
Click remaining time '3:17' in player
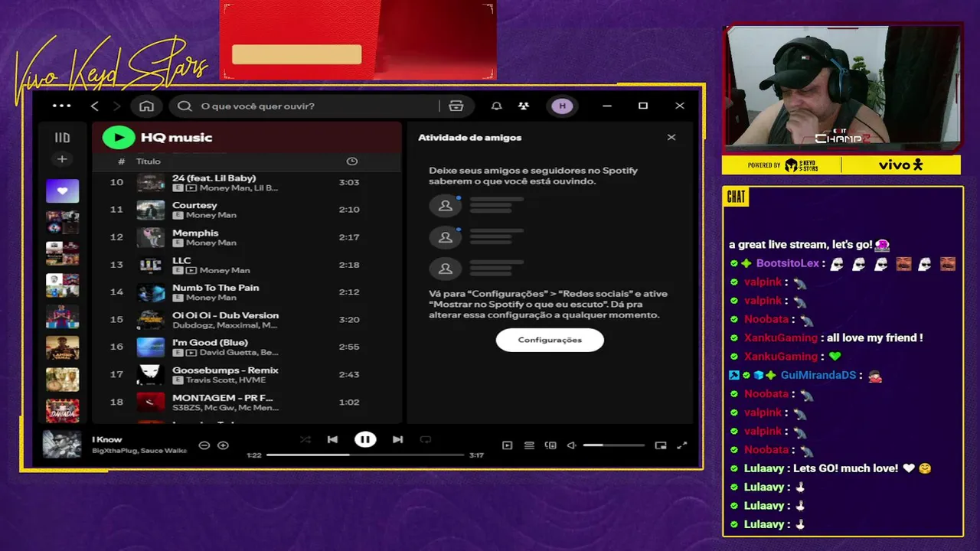(x=476, y=455)
